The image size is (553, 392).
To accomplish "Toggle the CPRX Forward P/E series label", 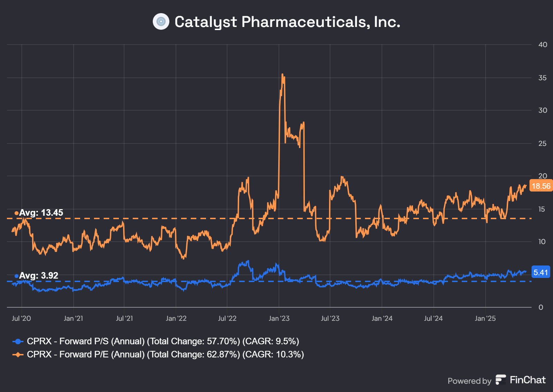I will tap(165, 355).
